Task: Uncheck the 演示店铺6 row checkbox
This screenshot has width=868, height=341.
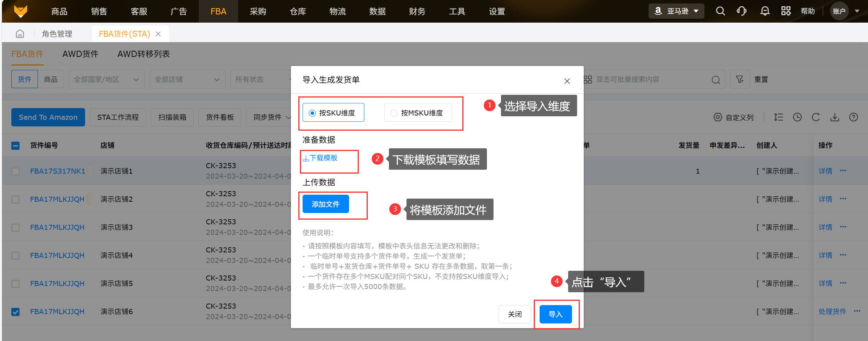Action: (x=16, y=312)
